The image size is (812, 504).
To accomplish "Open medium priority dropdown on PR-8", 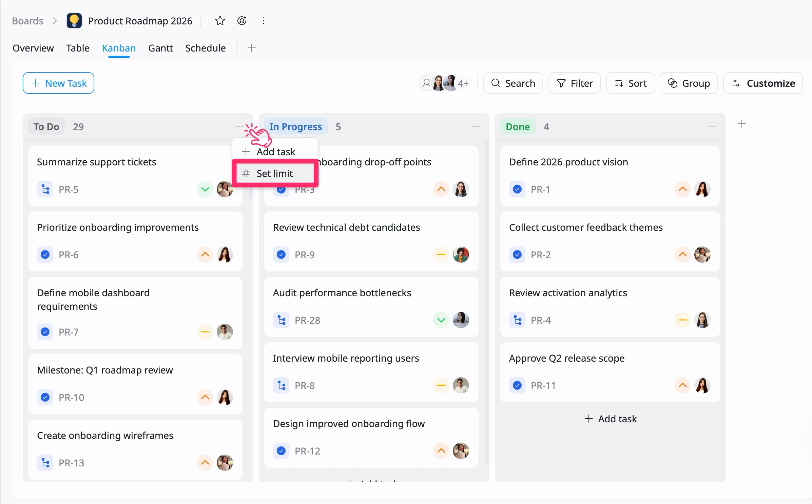I will [x=441, y=385].
